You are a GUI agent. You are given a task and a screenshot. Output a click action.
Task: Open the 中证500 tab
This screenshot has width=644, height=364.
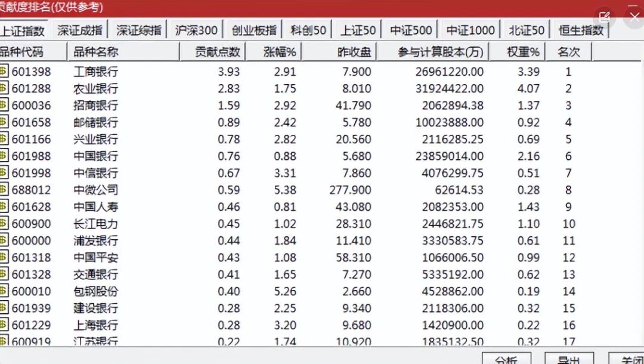coord(411,30)
